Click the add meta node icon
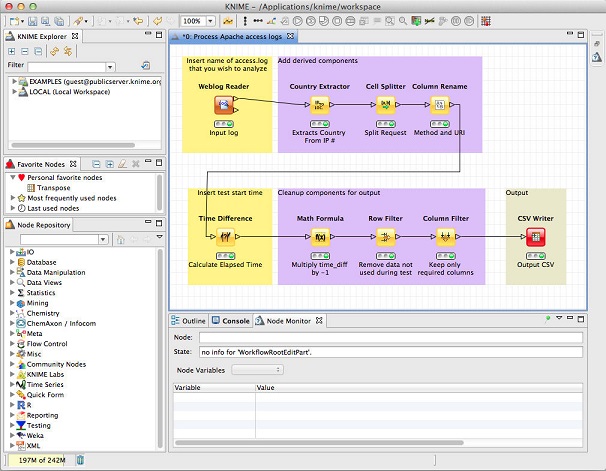Screen dimensions: 606x471 [x=416, y=21]
